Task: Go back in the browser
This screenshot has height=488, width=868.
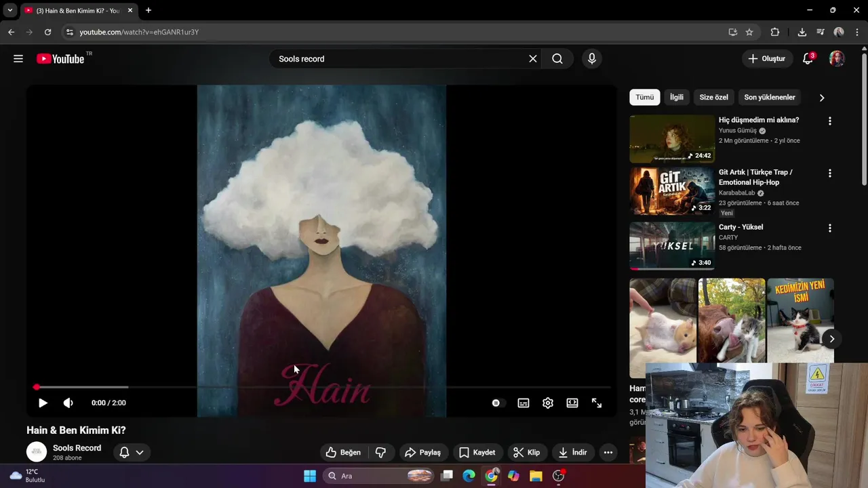Action: tap(11, 32)
